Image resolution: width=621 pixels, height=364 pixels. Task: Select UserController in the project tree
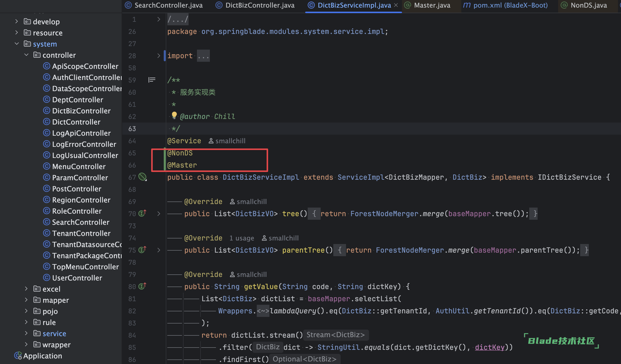coord(77,278)
